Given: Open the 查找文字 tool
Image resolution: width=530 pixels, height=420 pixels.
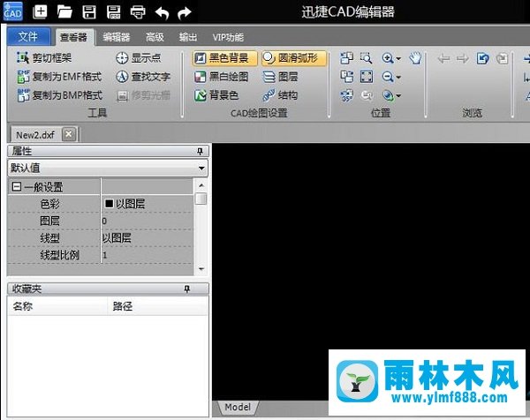Looking at the screenshot, I should (142, 77).
